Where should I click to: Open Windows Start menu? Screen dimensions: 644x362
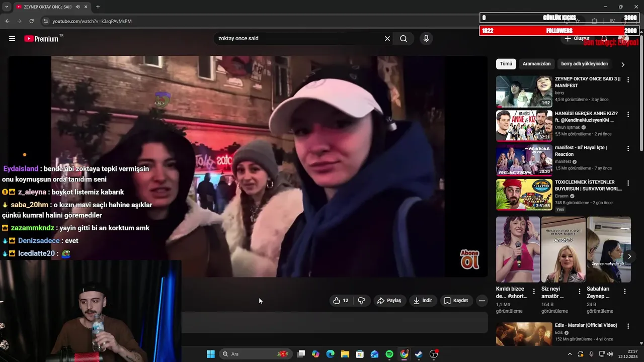click(211, 354)
